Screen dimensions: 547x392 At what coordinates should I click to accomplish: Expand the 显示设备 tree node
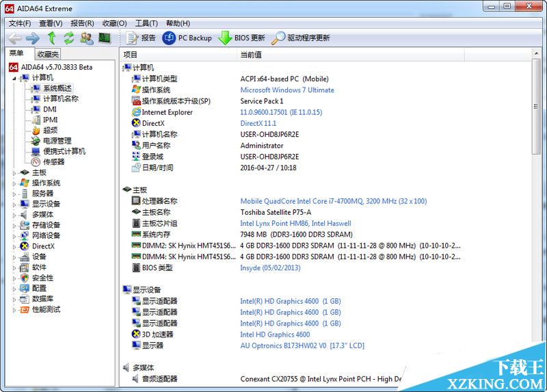pyautogui.click(x=14, y=205)
